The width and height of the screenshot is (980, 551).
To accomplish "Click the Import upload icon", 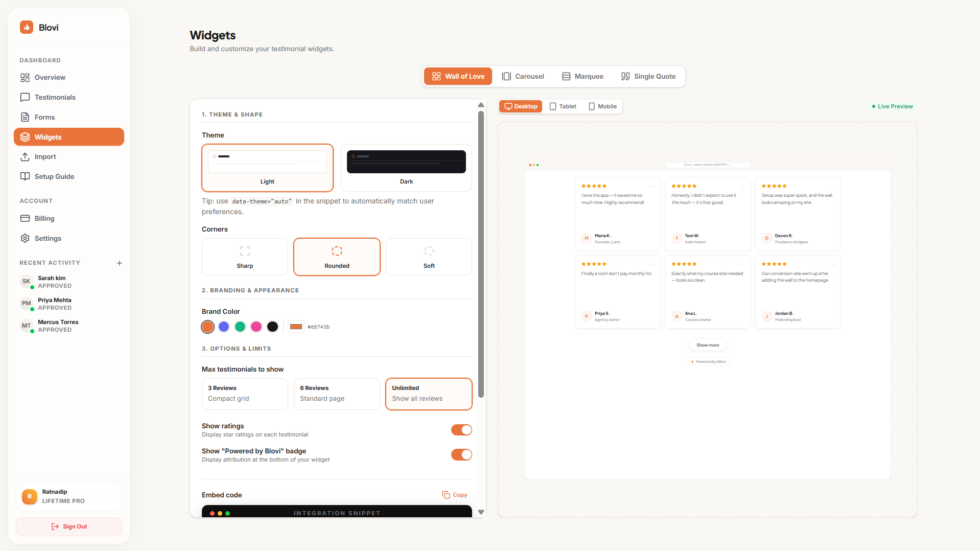I will click(25, 157).
